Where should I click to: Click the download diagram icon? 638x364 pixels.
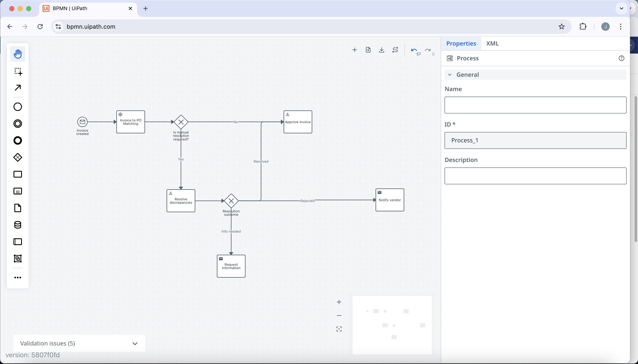pyautogui.click(x=382, y=50)
